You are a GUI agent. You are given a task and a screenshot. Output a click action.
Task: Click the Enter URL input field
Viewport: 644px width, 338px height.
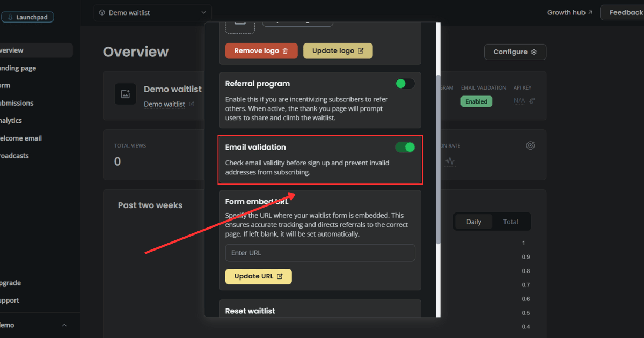320,252
